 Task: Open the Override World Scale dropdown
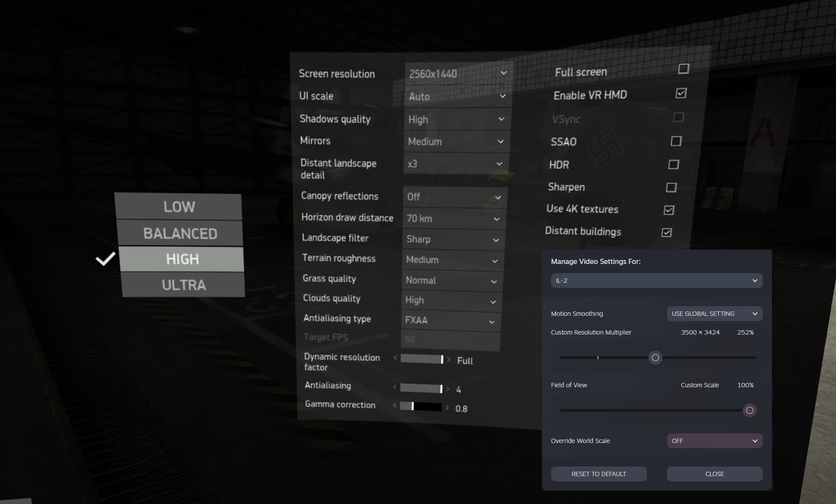click(714, 441)
